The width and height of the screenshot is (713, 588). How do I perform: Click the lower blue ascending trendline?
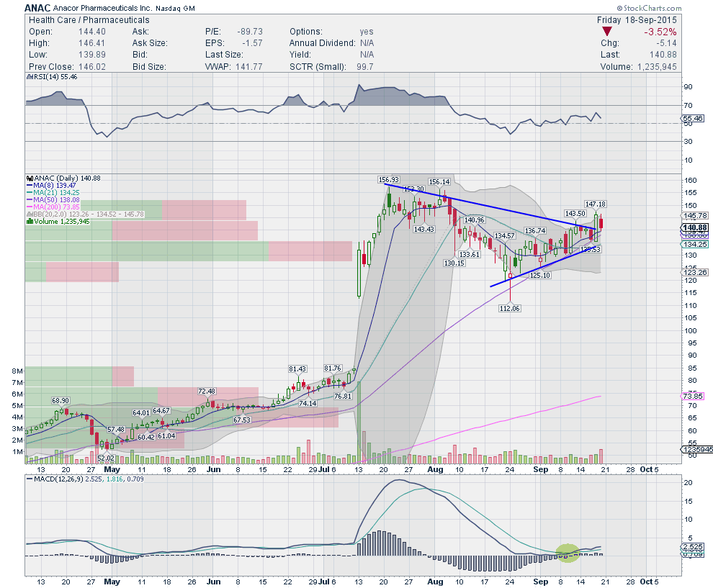click(543, 267)
